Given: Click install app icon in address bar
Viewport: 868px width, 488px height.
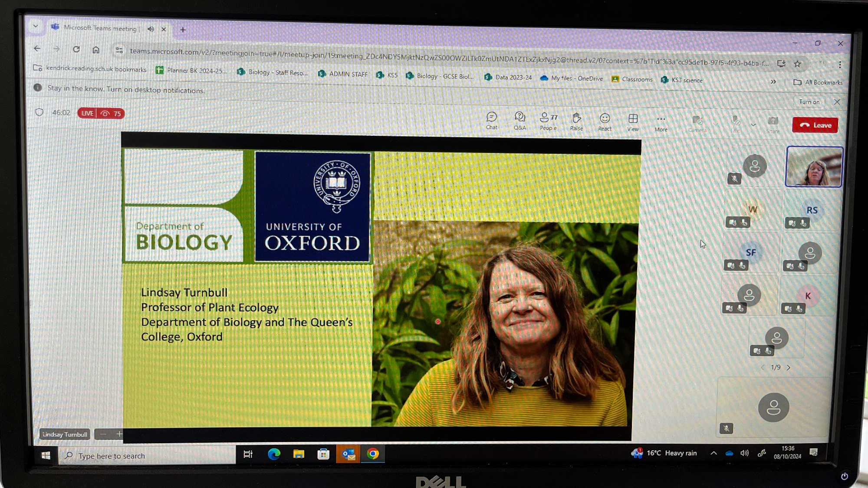Looking at the screenshot, I should click(781, 63).
